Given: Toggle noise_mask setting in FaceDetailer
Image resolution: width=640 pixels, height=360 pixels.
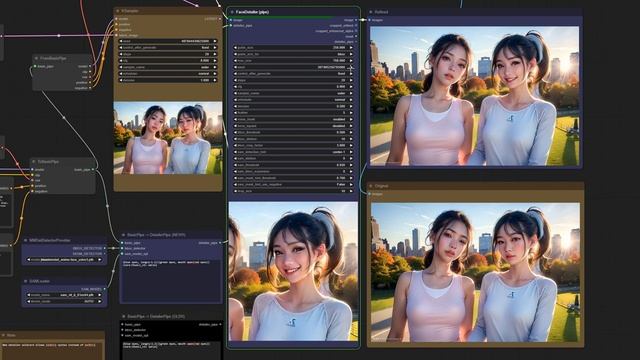Looking at the screenshot, I should [293, 119].
